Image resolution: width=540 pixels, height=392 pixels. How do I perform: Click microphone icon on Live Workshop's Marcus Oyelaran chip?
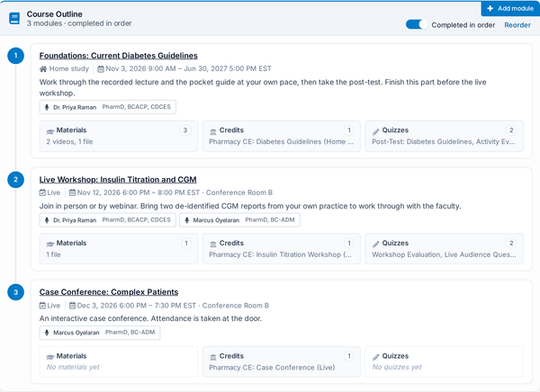tap(186, 220)
